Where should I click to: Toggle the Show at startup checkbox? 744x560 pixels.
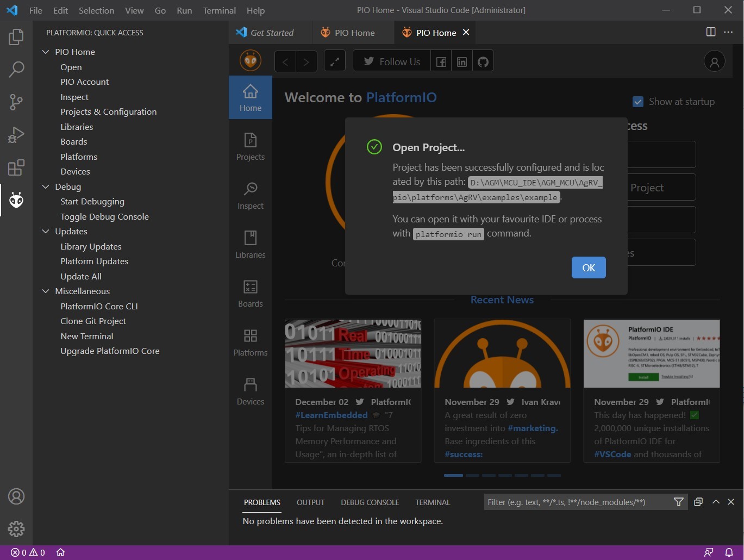point(638,102)
